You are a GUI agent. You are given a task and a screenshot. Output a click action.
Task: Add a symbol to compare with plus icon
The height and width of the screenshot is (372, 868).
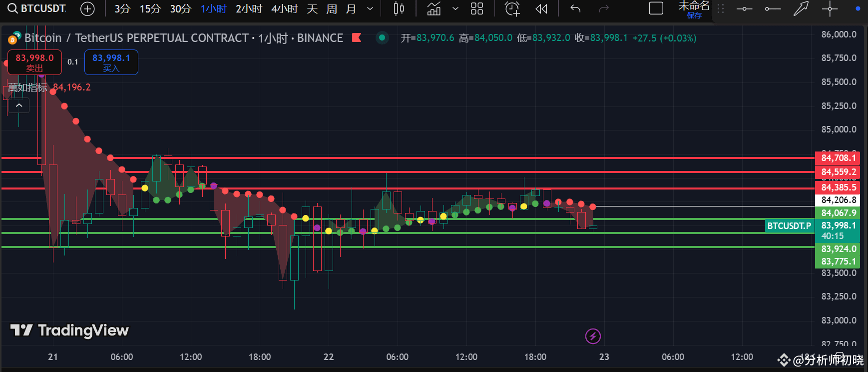pyautogui.click(x=87, y=8)
